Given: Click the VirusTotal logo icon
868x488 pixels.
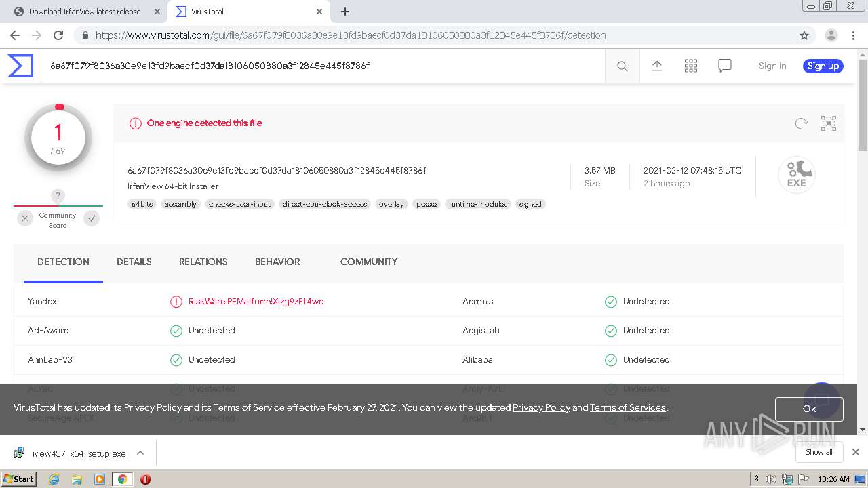Looking at the screenshot, I should [20, 66].
